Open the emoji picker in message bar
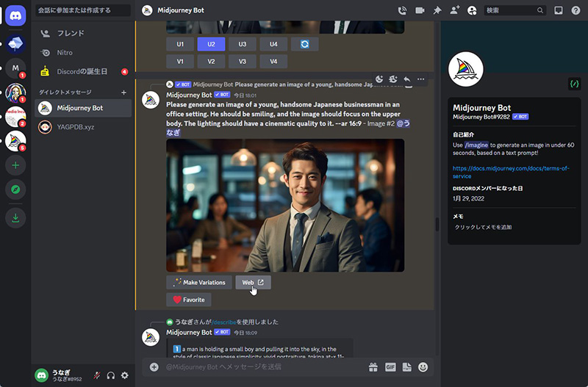The width and height of the screenshot is (588, 387). tap(423, 366)
